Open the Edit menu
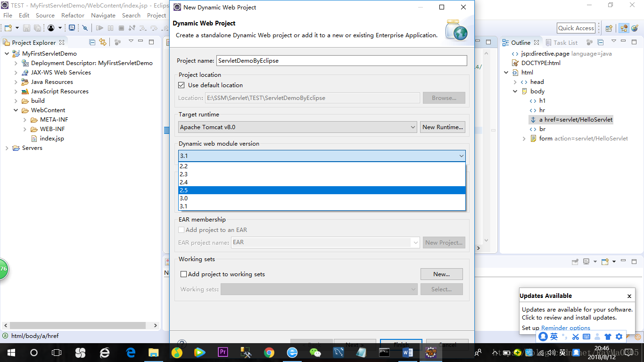This screenshot has height=362, width=644. 24,16
